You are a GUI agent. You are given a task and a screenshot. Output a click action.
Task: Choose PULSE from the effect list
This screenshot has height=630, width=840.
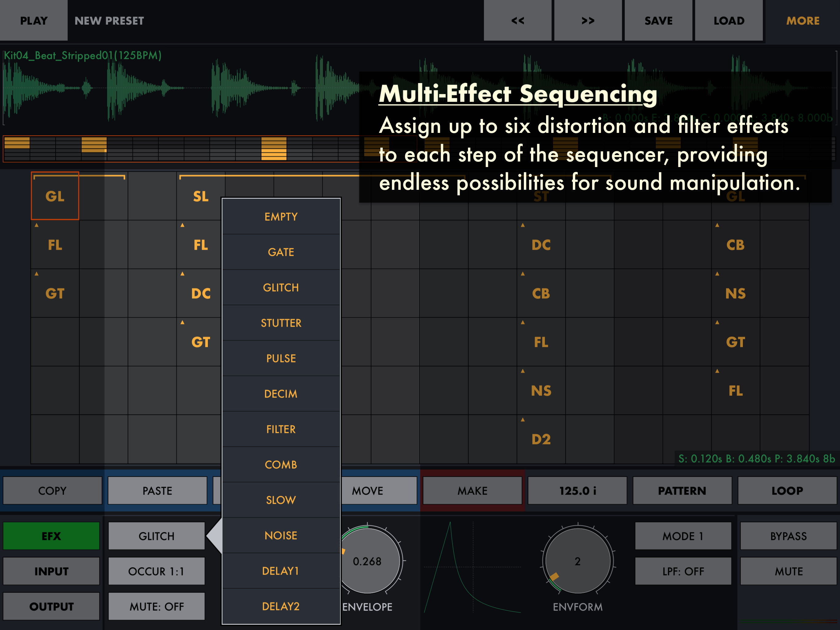[x=281, y=358]
